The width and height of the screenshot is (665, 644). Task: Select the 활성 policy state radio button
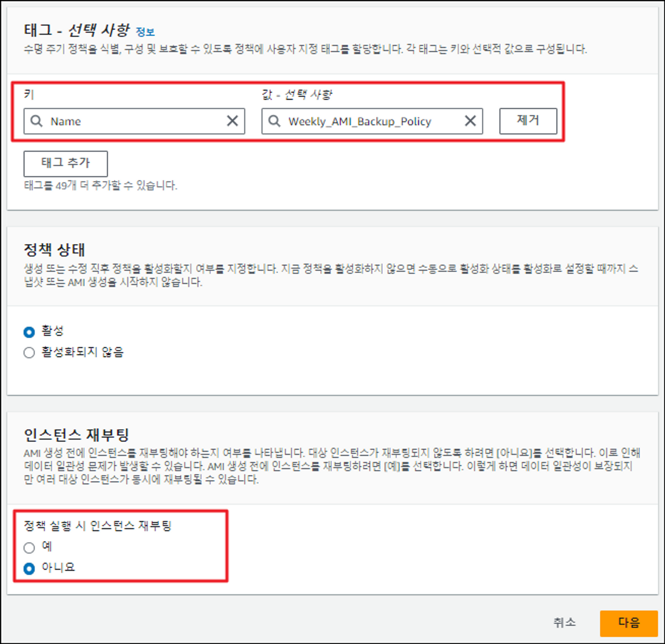pyautogui.click(x=29, y=332)
